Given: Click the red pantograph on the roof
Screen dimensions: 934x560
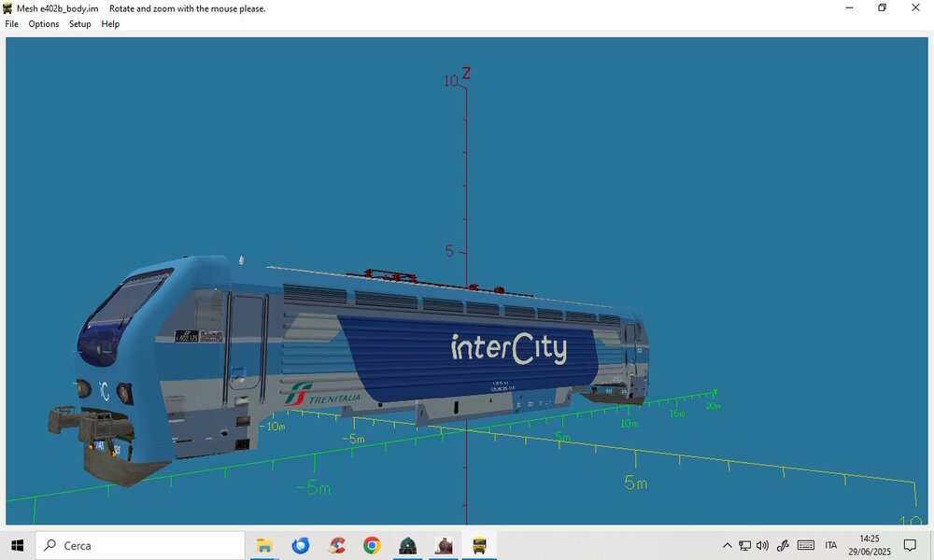Looking at the screenshot, I should click(x=390, y=276).
